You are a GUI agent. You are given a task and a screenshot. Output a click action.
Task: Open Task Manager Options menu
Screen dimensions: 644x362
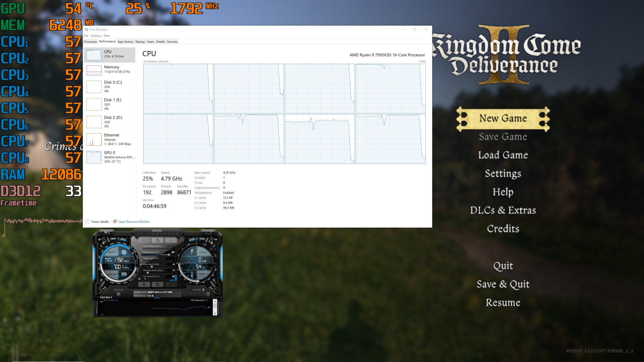pyautogui.click(x=96, y=36)
